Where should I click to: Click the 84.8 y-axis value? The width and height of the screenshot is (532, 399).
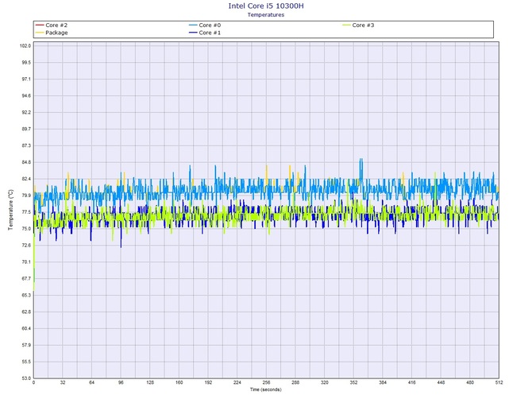(26, 162)
